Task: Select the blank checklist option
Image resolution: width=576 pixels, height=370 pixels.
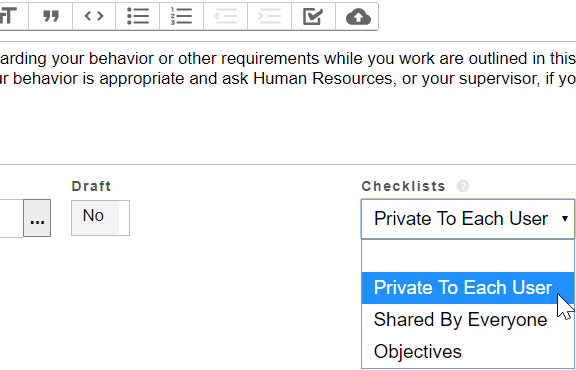Action: (468, 256)
